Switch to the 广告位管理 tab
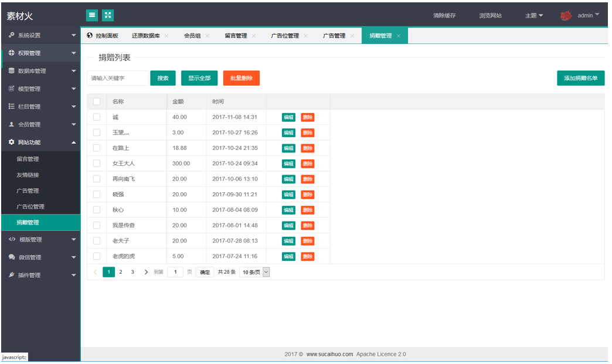Viewport: 612px width, 364px height. point(285,36)
